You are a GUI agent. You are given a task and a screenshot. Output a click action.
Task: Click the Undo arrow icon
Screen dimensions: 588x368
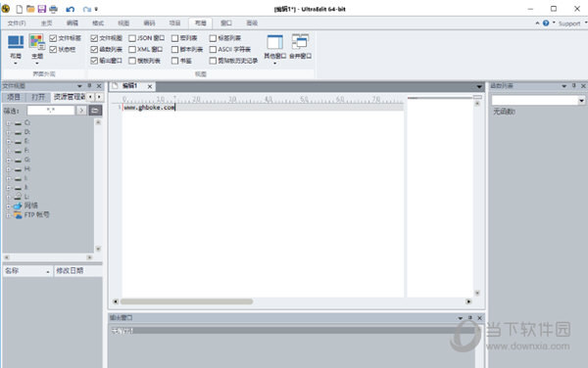(71, 9)
